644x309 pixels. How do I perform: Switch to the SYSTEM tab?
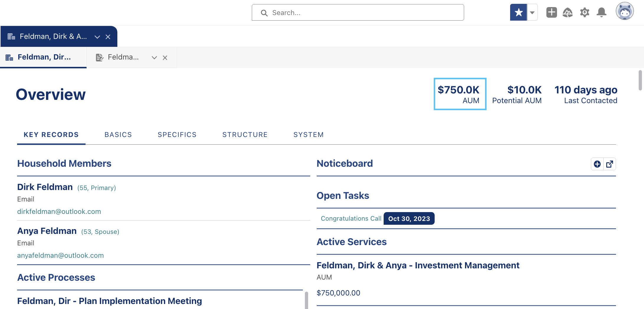click(x=309, y=135)
